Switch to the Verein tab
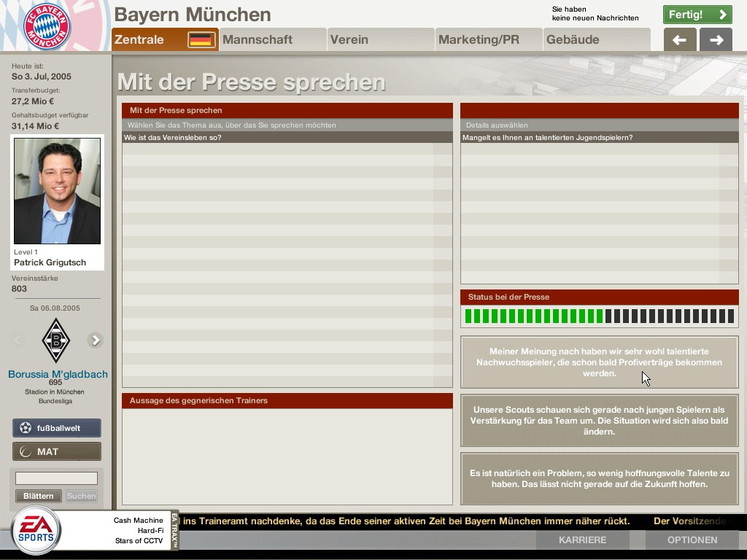Screen dimensions: 747x560 pos(381,39)
